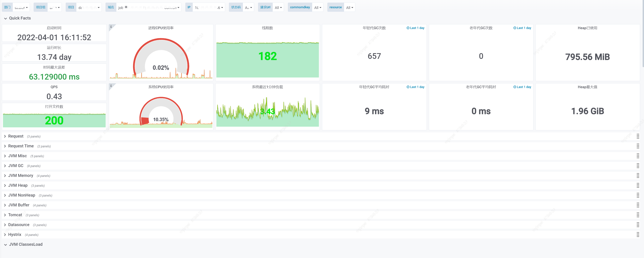Click the 线程数 panel title
This screenshot has height=258, width=644.
tap(267, 28)
